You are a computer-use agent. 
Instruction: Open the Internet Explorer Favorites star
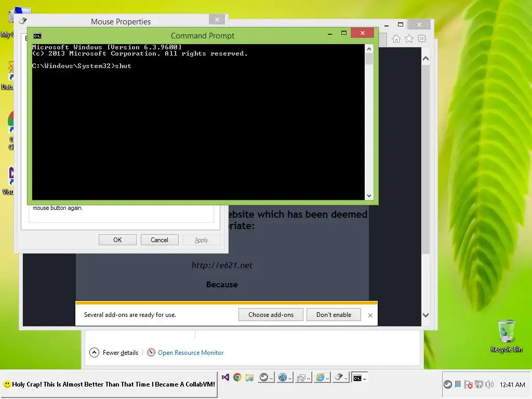click(x=409, y=38)
